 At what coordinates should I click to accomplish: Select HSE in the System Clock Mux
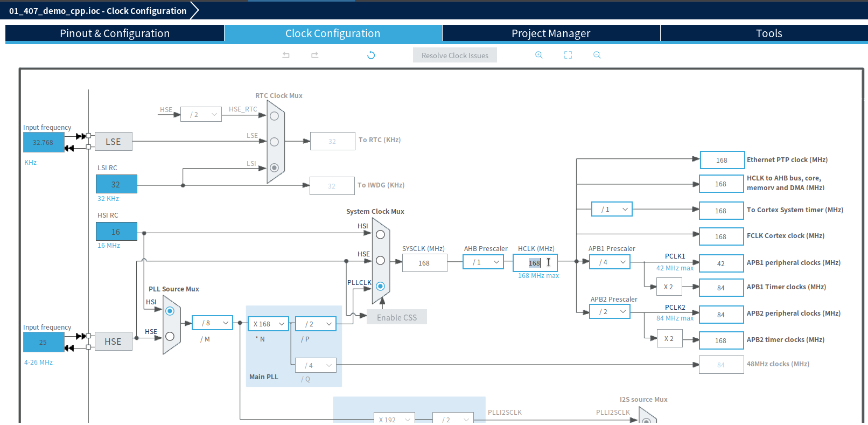coord(380,261)
